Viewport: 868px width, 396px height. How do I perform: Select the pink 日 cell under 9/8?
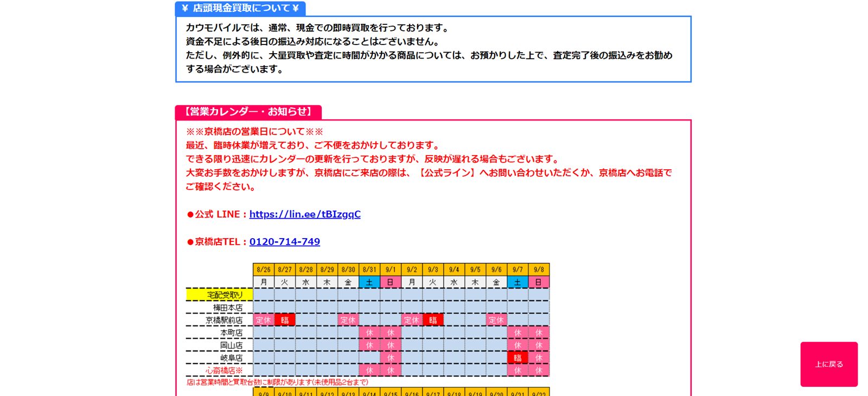tap(539, 282)
